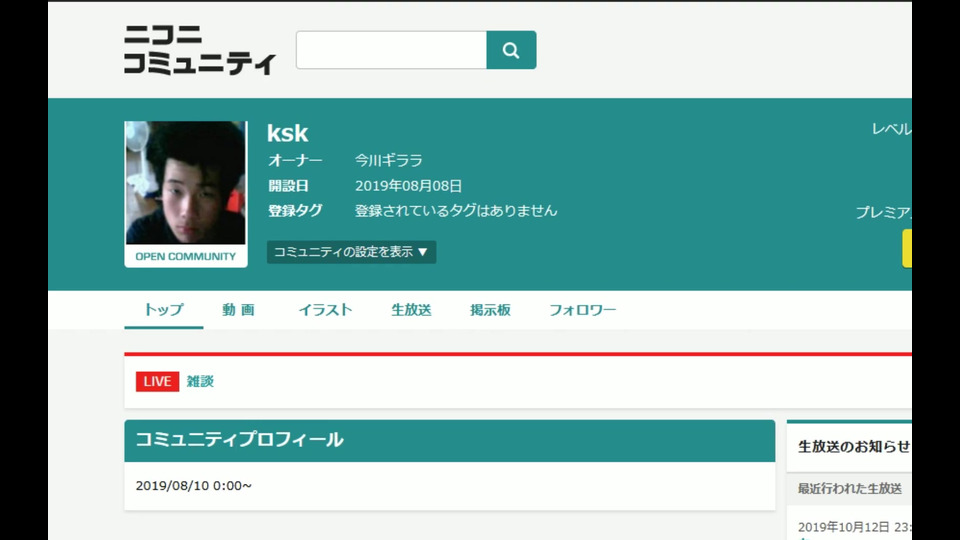960x540 pixels.
Task: Expand コミュニティの設定を表示 dropdown
Action: [x=351, y=252]
